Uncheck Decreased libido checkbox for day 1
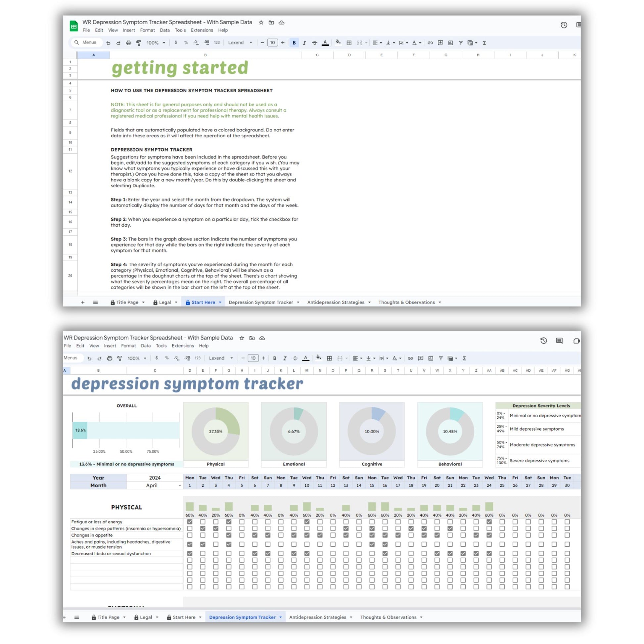This screenshot has width=644, height=644. coord(190,553)
